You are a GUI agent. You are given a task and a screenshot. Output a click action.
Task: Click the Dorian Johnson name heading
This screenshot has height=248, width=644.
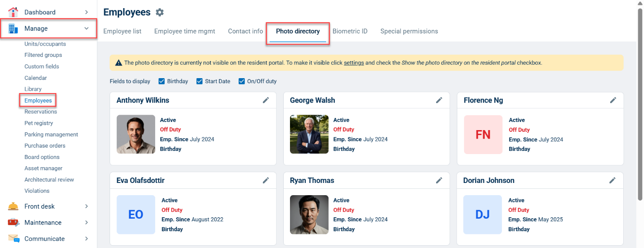point(489,180)
